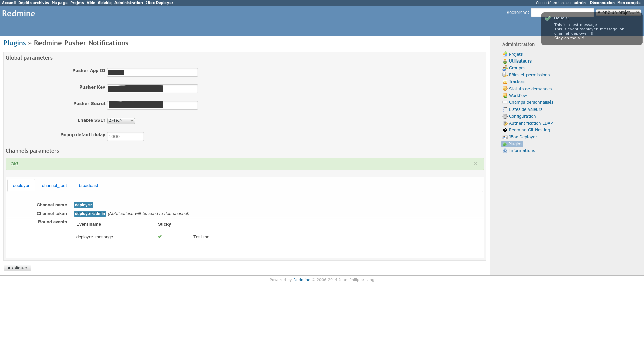Click the Listes de valeurs icon
This screenshot has height=343, width=644.
(505, 109)
